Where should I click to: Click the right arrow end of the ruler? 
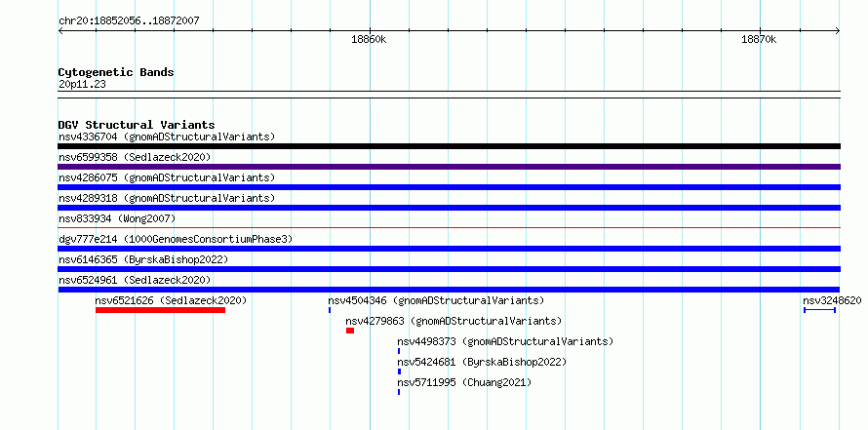[x=837, y=31]
